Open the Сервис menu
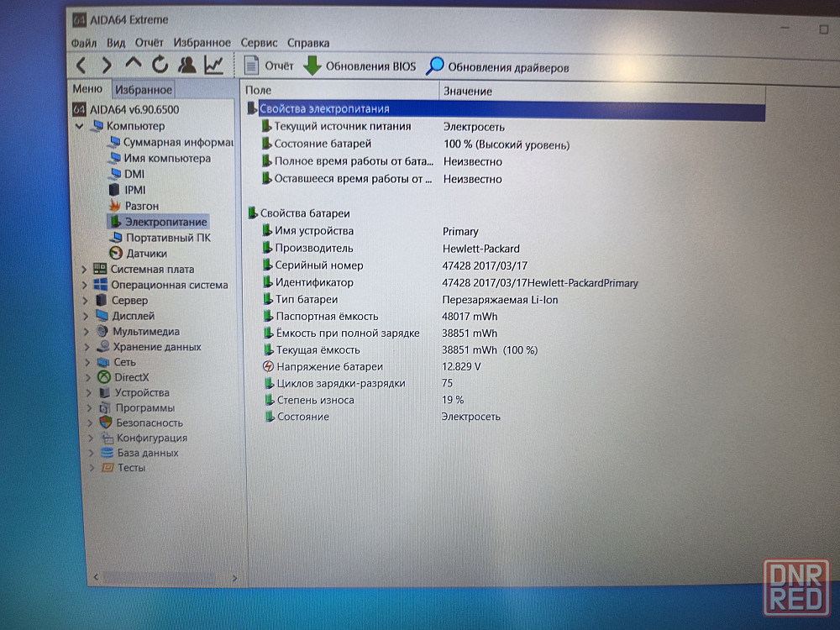 coord(259,43)
